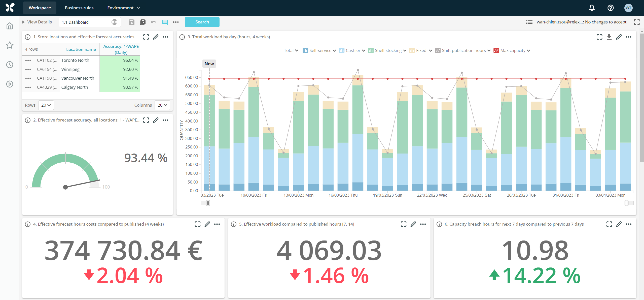The width and height of the screenshot is (644, 300).
Task: Edit the Store locations widget
Action: 156,37
